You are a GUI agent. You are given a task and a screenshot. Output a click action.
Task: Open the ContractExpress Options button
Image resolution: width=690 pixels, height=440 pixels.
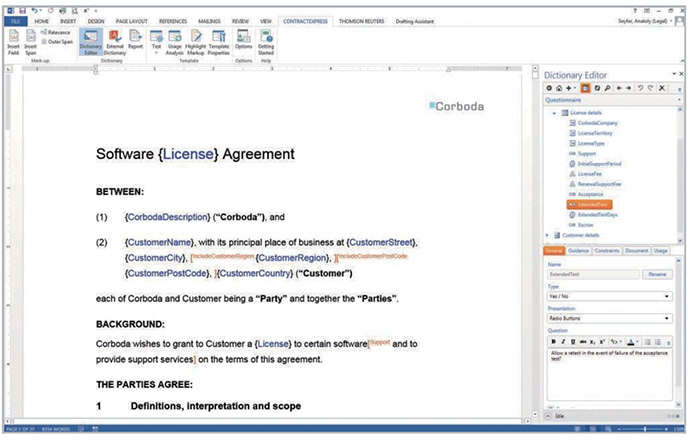243,40
